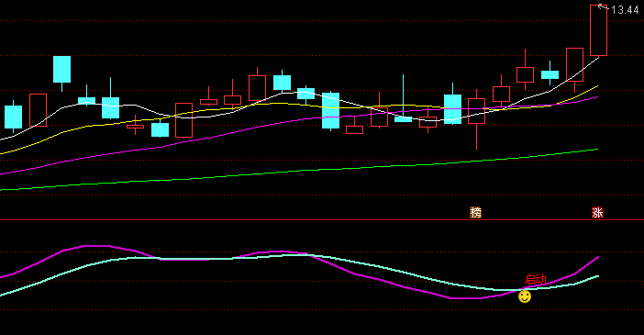644x335 pixels.
Task: Click the yellow smiley face signal icon
Action: click(x=525, y=296)
